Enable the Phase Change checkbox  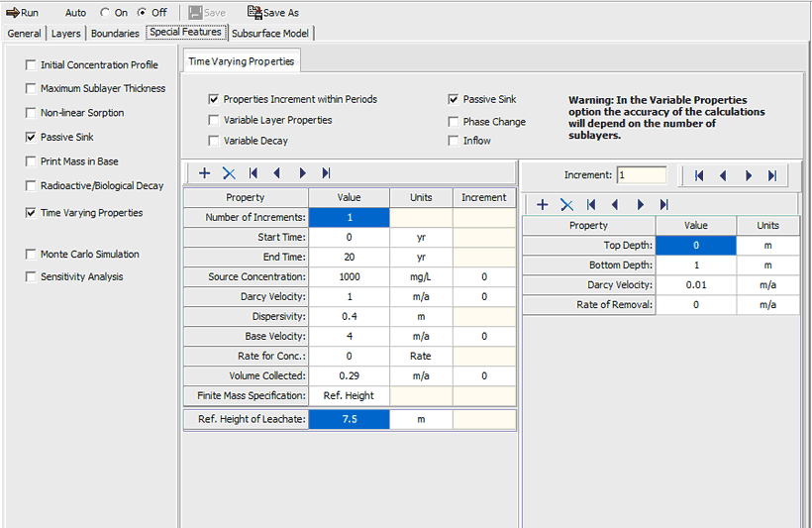pyautogui.click(x=454, y=122)
